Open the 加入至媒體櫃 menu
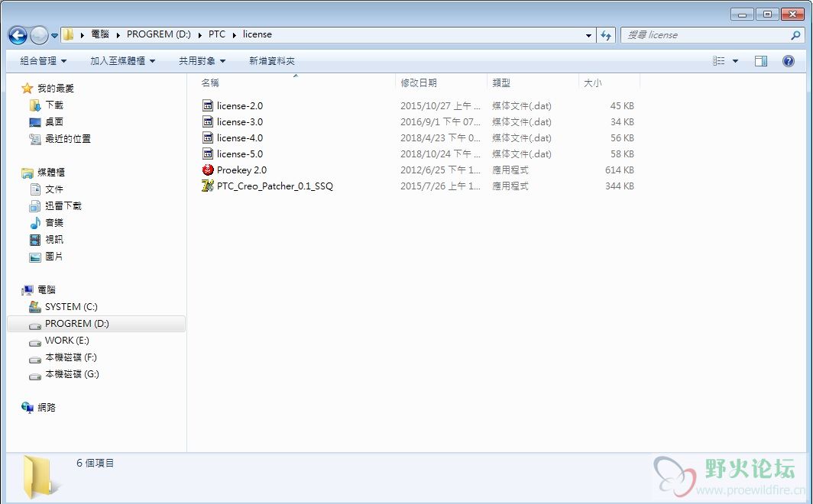813x504 pixels. (x=123, y=61)
